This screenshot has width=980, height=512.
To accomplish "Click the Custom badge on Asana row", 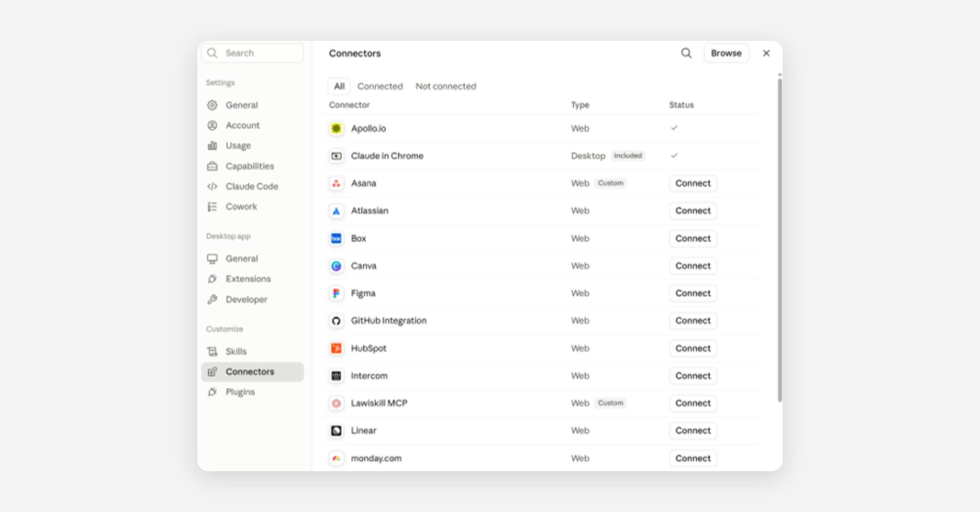I will [610, 183].
